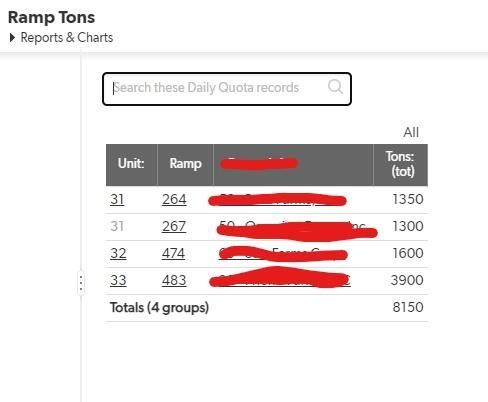Open Ramp 483 link
The width and height of the screenshot is (488, 402).
coord(174,280)
